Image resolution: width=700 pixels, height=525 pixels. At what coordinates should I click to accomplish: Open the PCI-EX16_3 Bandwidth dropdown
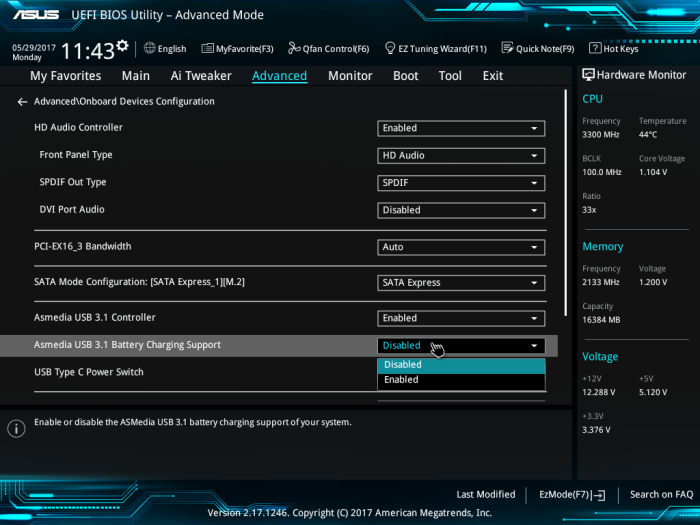click(461, 247)
